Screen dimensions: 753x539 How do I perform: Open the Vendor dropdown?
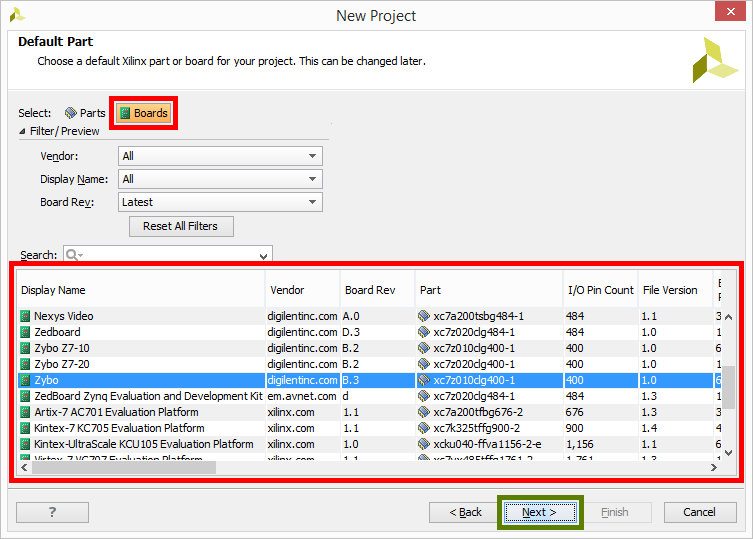220,156
